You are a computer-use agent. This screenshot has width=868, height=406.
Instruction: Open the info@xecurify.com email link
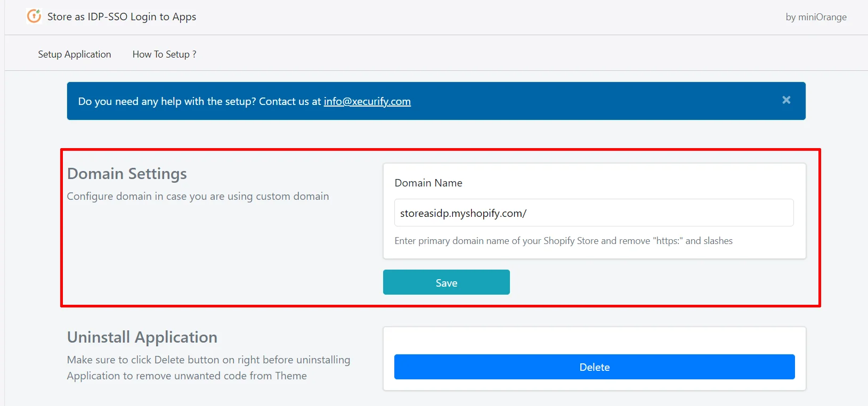367,101
